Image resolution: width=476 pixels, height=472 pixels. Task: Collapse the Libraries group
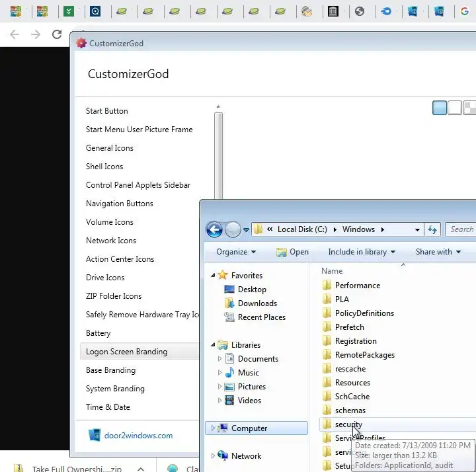click(x=213, y=345)
